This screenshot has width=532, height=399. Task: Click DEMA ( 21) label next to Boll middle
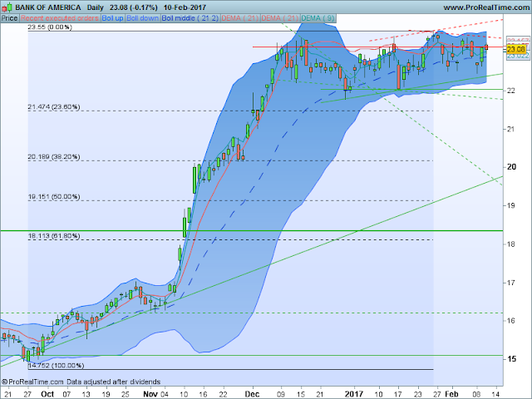pos(240,18)
